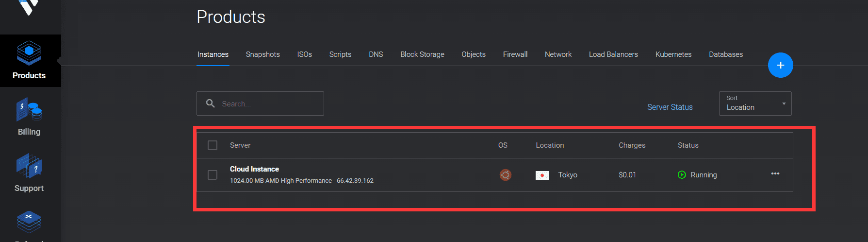The image size is (868, 242).
Task: Toggle the select-all servers checkbox
Action: coord(213,145)
